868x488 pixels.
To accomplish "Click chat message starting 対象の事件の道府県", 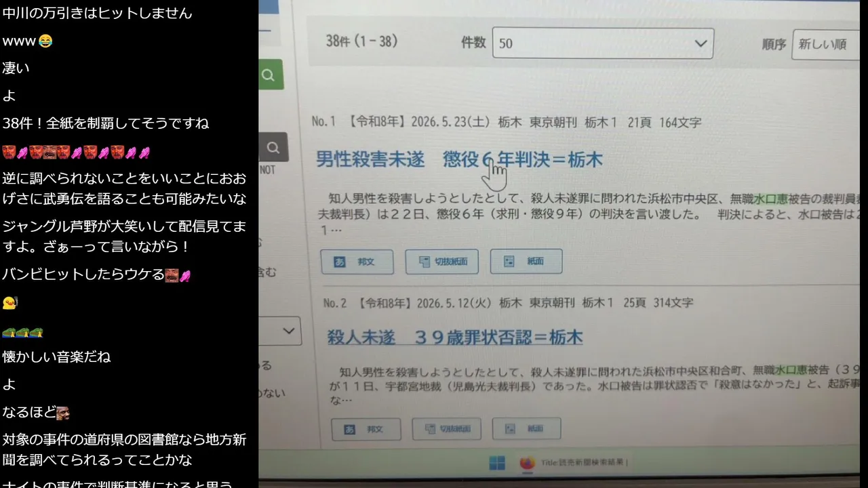I will (x=124, y=449).
